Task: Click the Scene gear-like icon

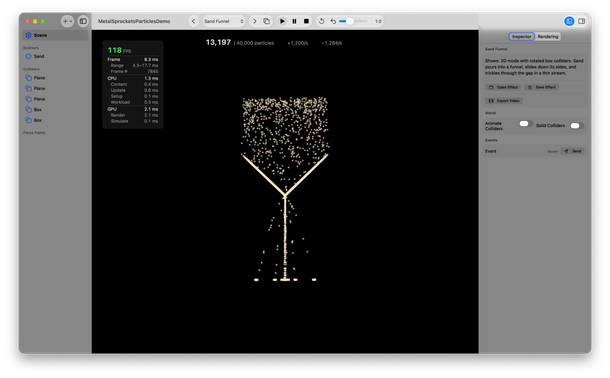Action: [28, 35]
